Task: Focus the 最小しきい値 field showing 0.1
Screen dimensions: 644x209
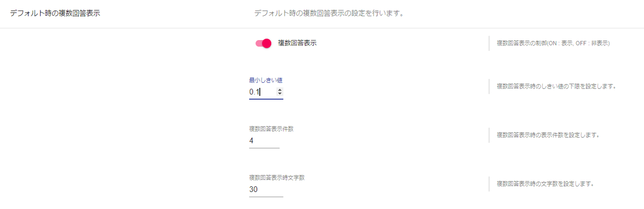Action: click(262, 92)
